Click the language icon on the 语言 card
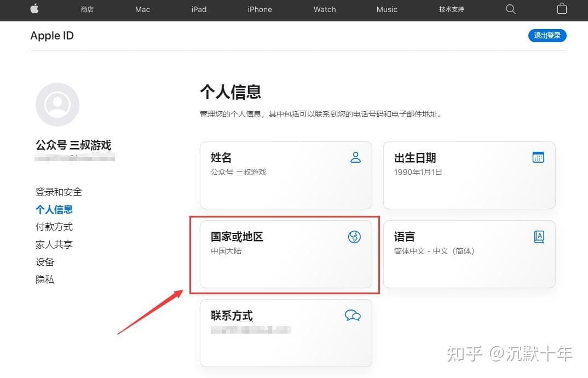Viewport: 588px width, 378px height. pos(539,237)
